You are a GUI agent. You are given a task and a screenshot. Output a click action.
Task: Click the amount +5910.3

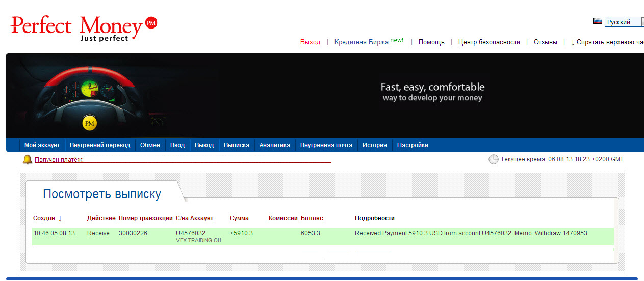point(242,233)
